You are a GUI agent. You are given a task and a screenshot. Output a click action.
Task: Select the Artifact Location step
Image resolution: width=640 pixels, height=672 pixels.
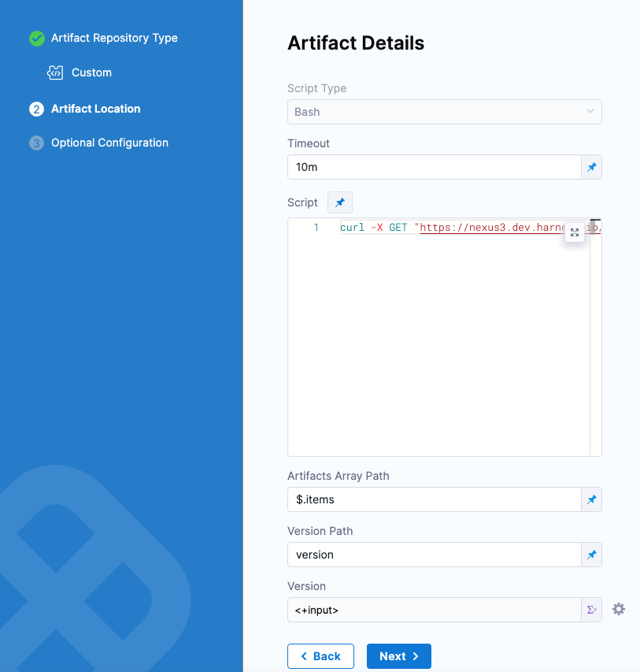[95, 109]
